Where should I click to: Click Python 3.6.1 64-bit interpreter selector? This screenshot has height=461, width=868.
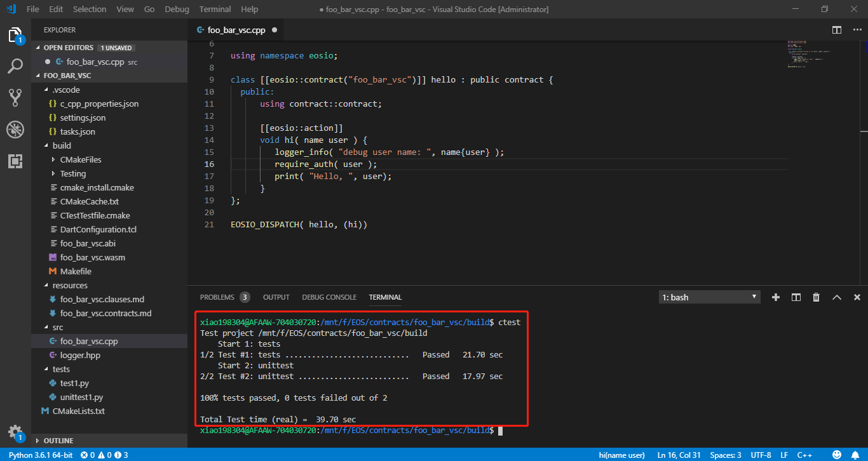click(x=41, y=455)
